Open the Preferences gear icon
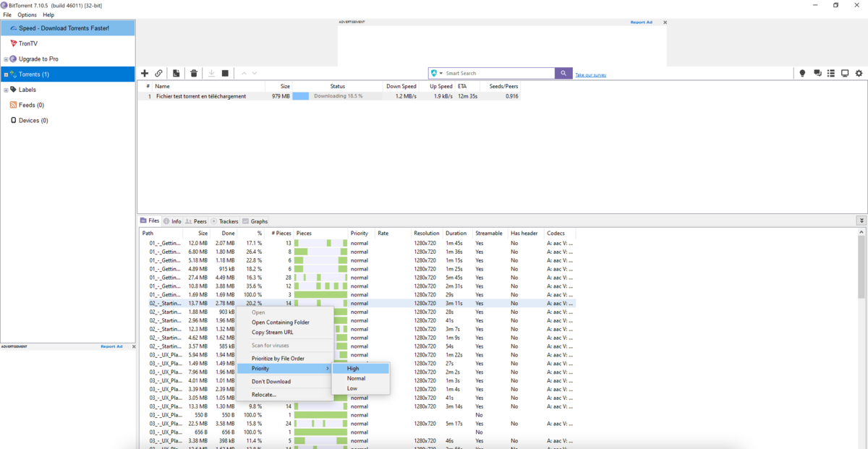Screen dimensions: 868x449 [x=859, y=73]
